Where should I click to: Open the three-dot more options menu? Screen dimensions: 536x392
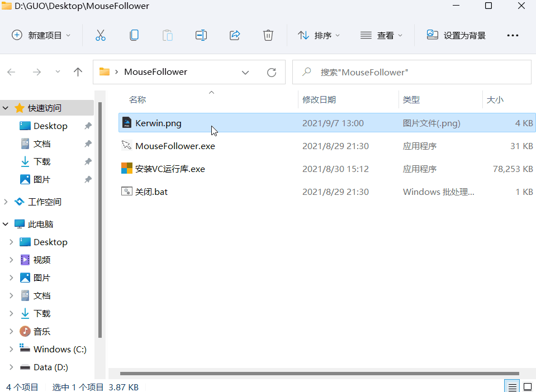click(x=513, y=35)
